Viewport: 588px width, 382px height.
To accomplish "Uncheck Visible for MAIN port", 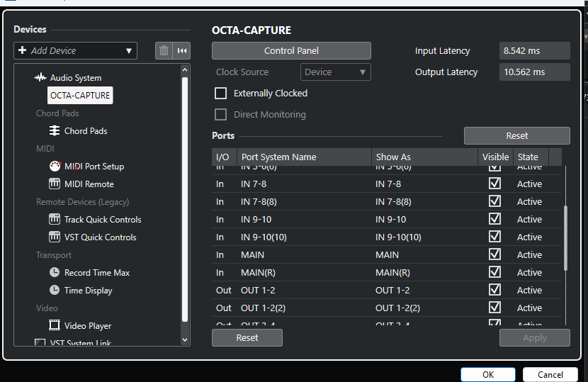I will 494,254.
